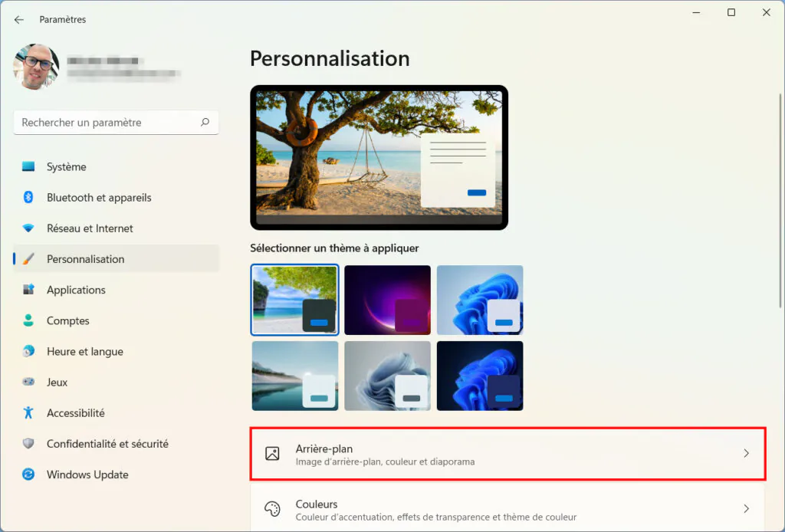Click the Arrière-plan picture icon
Image resolution: width=785 pixels, height=532 pixels.
pyautogui.click(x=272, y=453)
